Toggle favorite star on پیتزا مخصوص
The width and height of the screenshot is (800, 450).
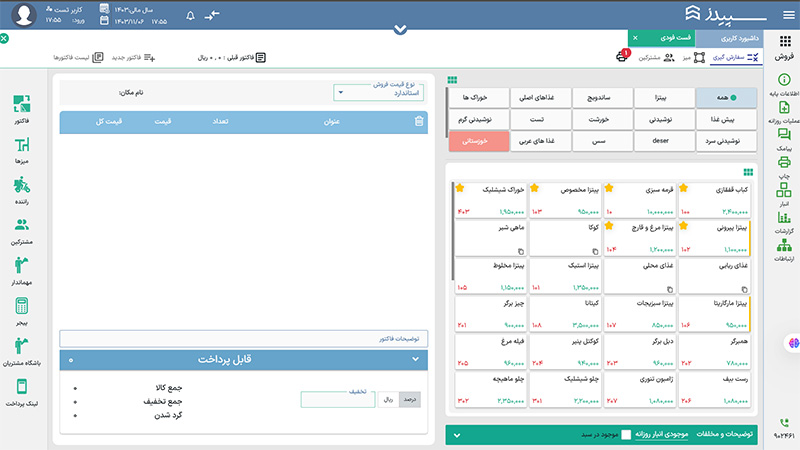click(x=535, y=188)
